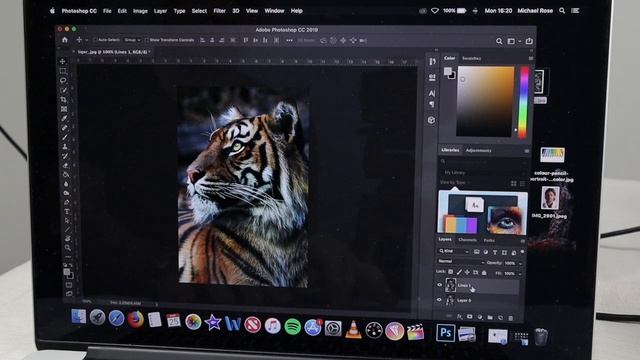The width and height of the screenshot is (640, 360).
Task: Open the Properties icon in the side strip
Action: pos(432,77)
